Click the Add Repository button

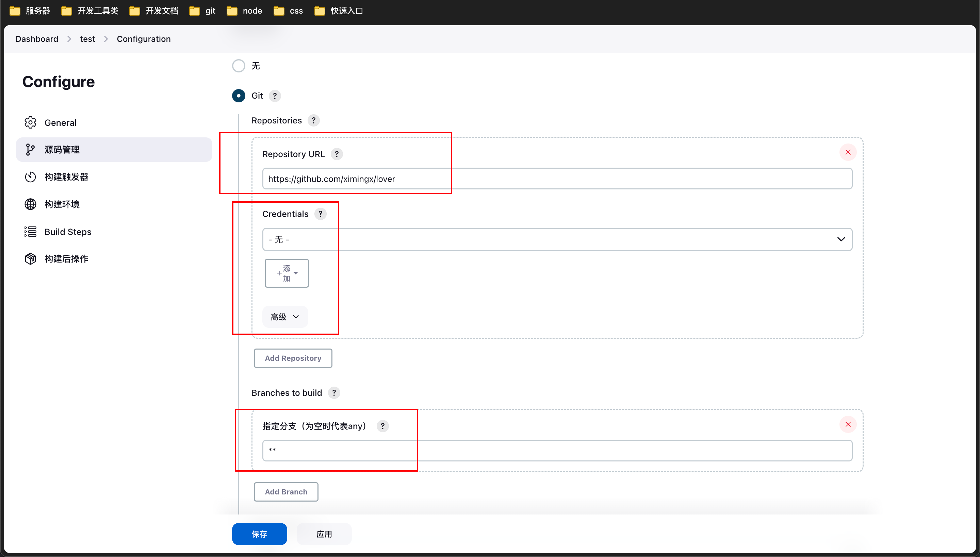coord(293,358)
